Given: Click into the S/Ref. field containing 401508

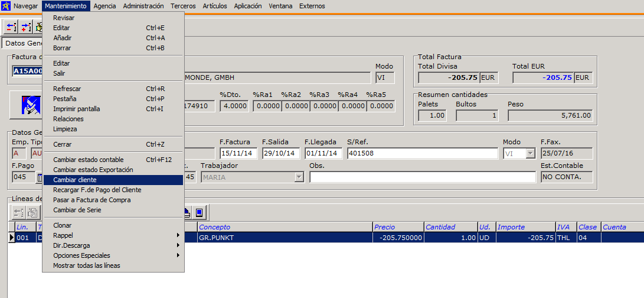Looking at the screenshot, I should coord(421,154).
